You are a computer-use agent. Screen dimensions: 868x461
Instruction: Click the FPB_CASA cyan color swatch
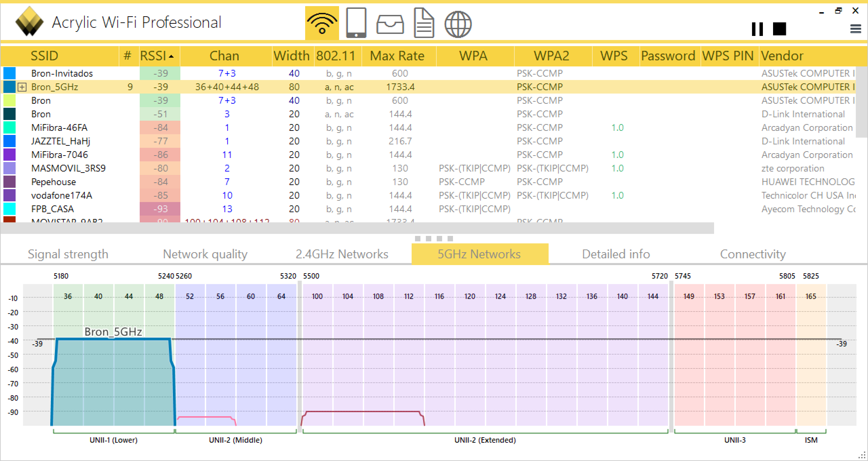9,209
